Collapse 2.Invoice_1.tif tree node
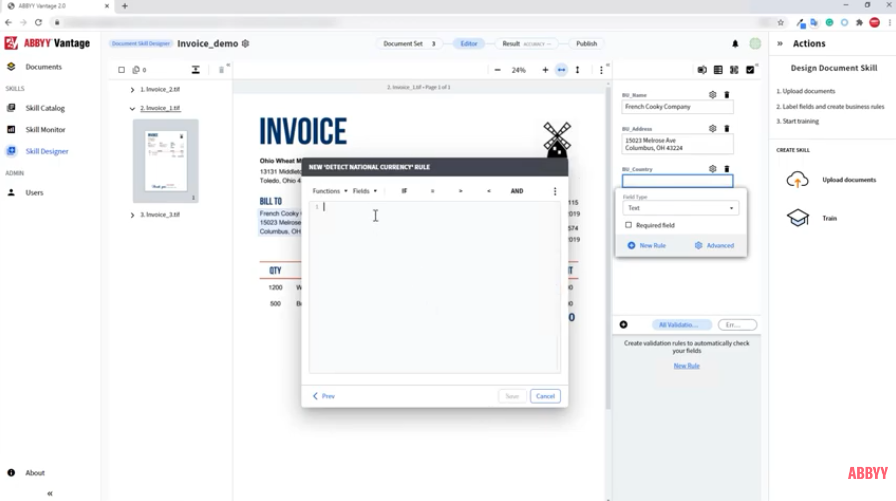896x501 pixels. [132, 109]
